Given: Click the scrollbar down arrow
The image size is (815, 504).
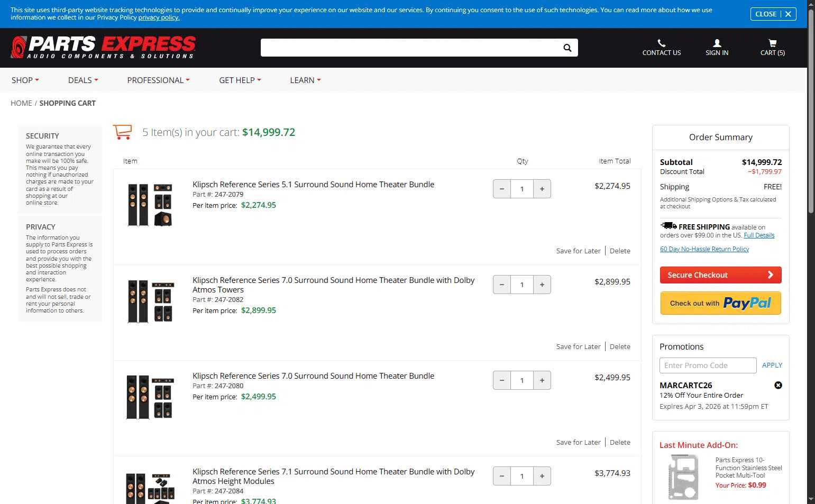Looking at the screenshot, I should (x=811, y=499).
